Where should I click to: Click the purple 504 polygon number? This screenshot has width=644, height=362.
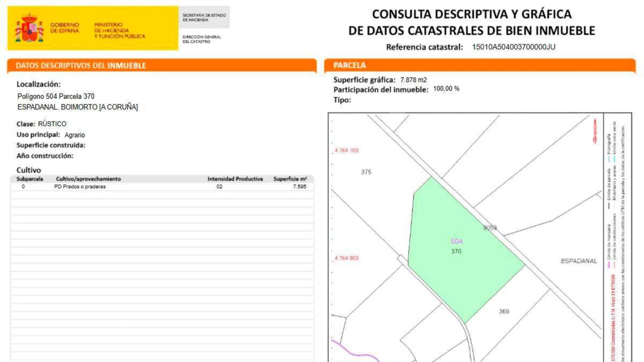click(x=456, y=241)
